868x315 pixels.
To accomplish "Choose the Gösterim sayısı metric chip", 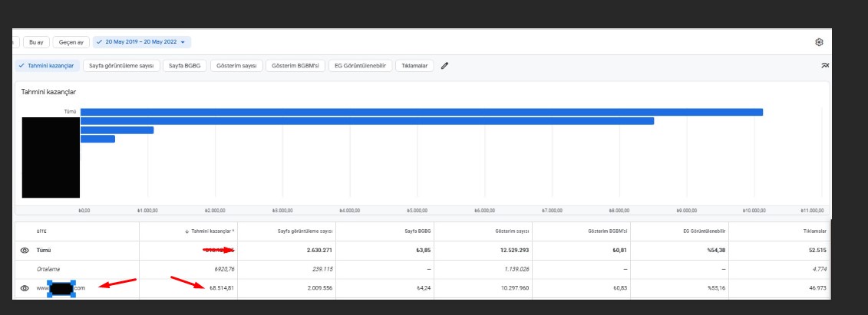I will [236, 66].
